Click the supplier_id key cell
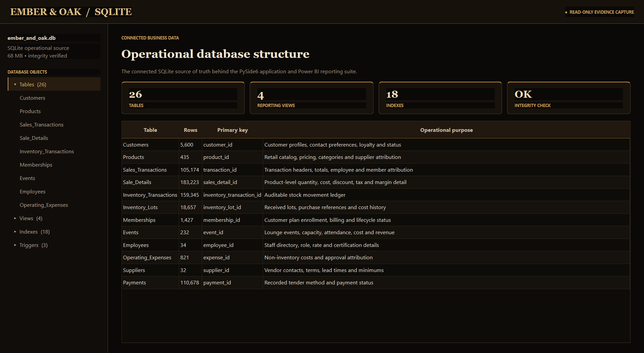The height and width of the screenshot is (353, 644). coord(232,270)
